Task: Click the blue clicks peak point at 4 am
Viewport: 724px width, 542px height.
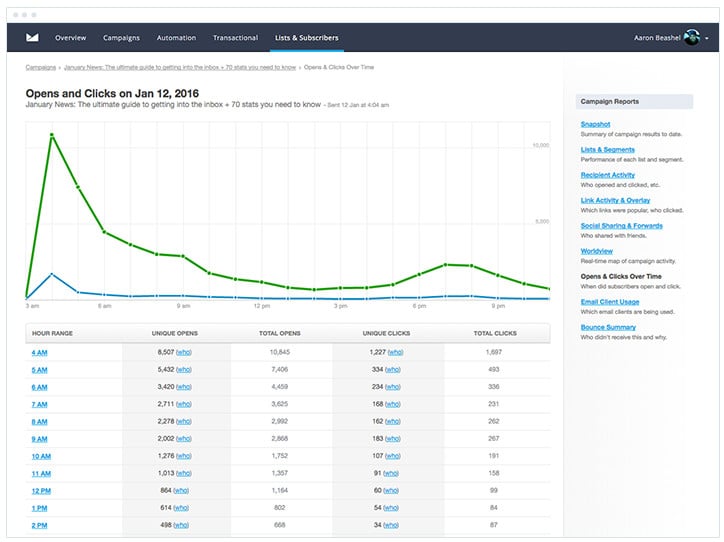Action: 52,274
